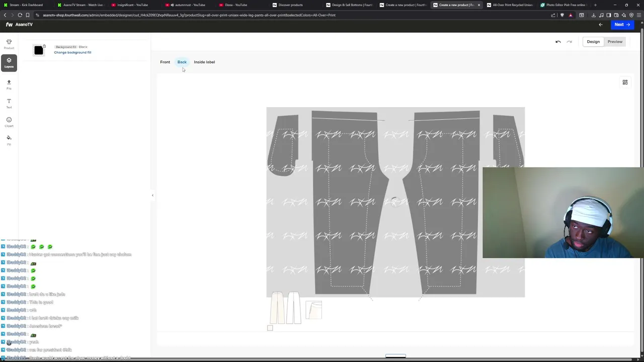Switch to the Design mode
This screenshot has height=362, width=644.
[x=593, y=42]
